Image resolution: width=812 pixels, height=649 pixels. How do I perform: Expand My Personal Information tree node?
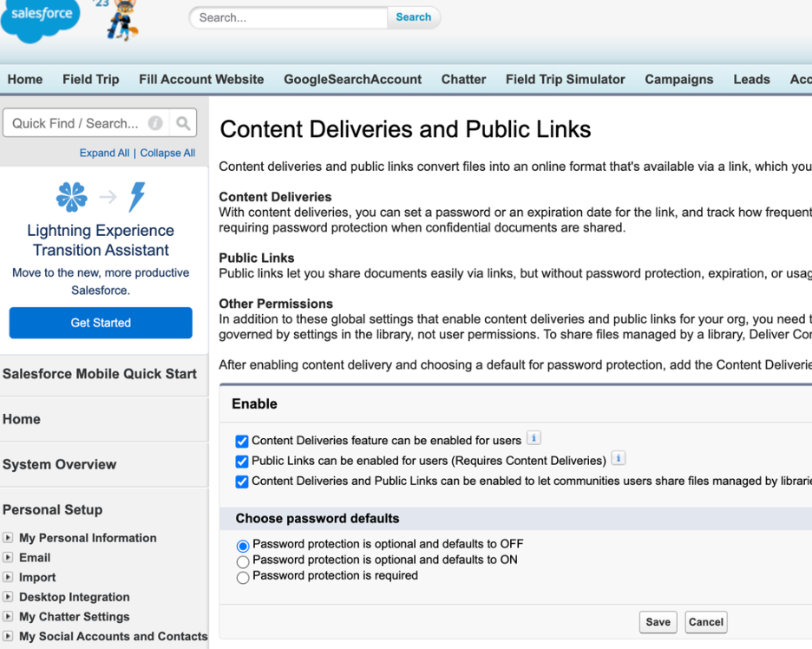[8, 538]
